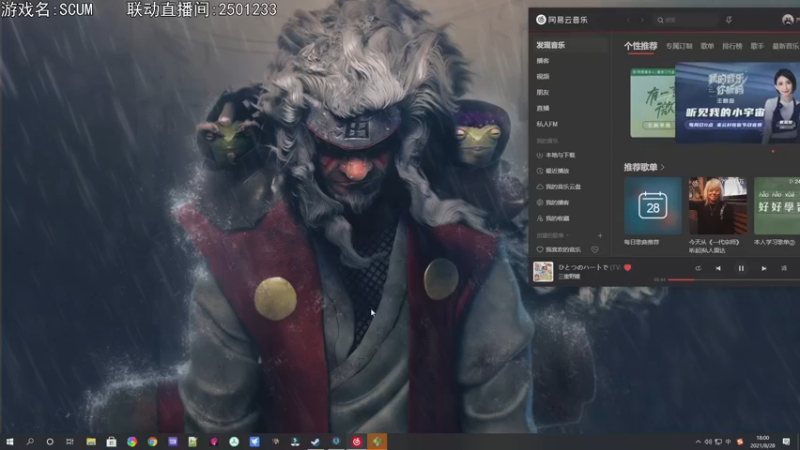Click the volume icon in system tray
Screen dimensions: 800x450
708,442
